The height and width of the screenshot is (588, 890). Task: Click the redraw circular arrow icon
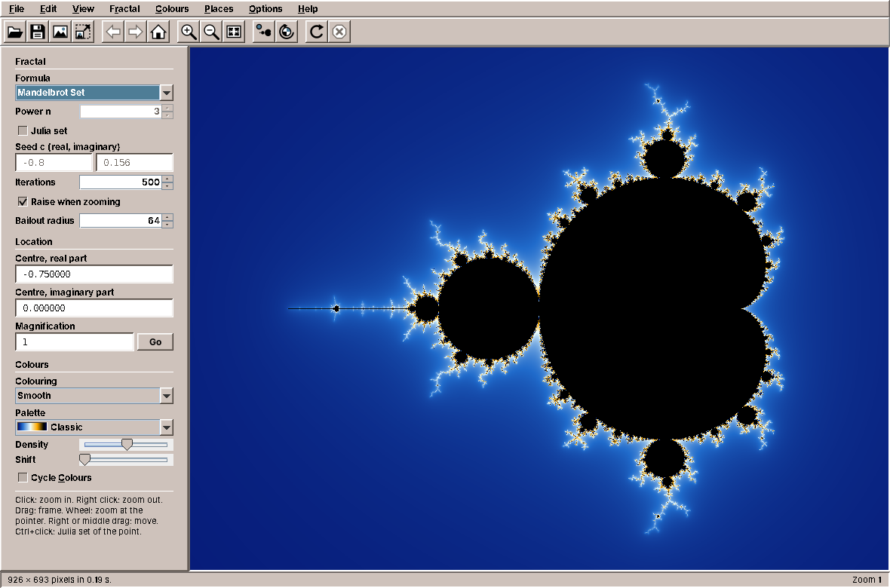pyautogui.click(x=317, y=32)
